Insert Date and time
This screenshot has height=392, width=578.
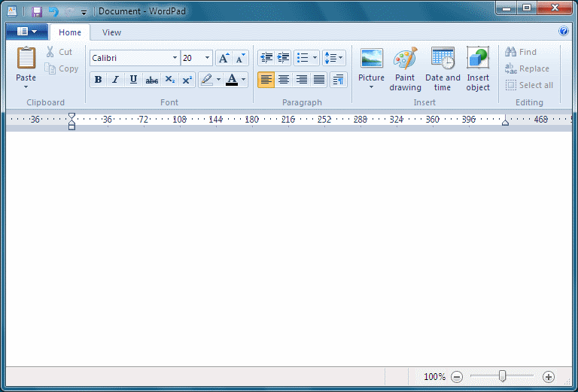click(443, 69)
